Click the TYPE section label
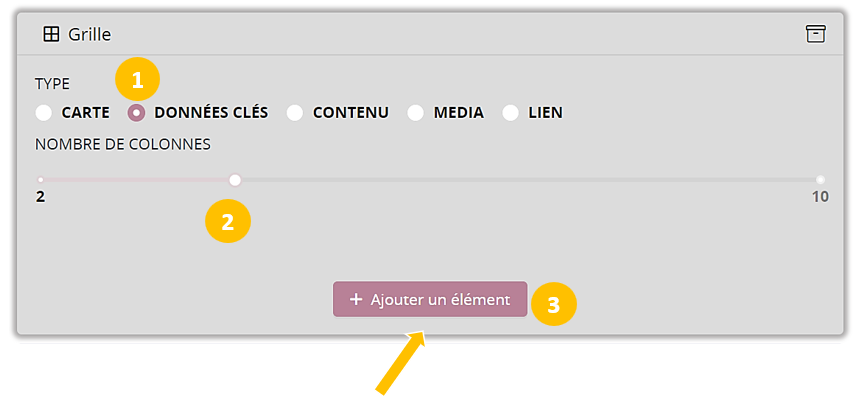 tap(52, 84)
